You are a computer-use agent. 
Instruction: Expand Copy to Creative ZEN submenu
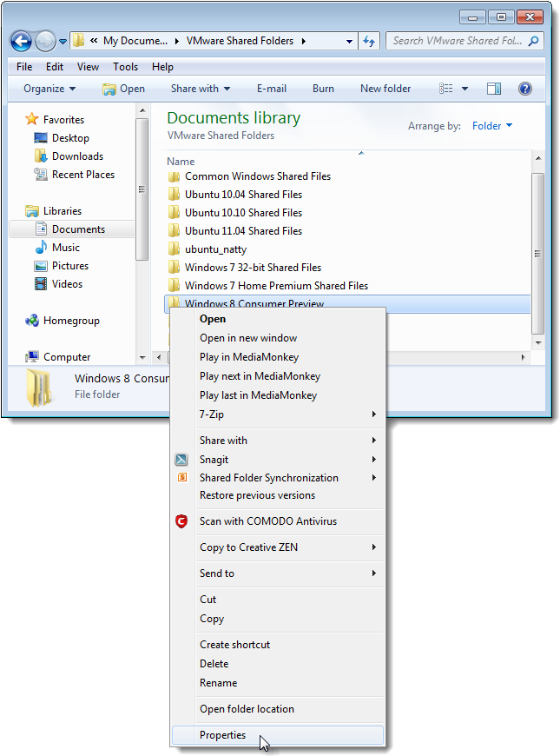click(x=278, y=547)
